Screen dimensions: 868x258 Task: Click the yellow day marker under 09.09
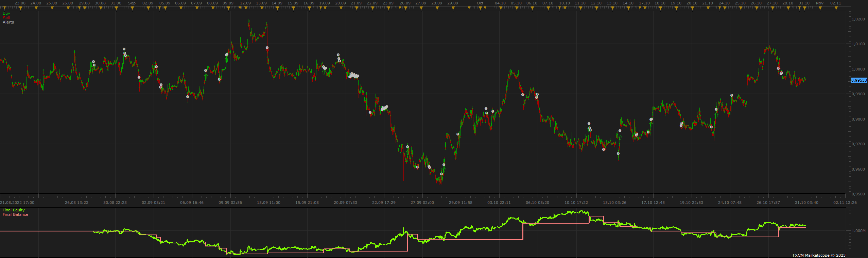(228, 9)
